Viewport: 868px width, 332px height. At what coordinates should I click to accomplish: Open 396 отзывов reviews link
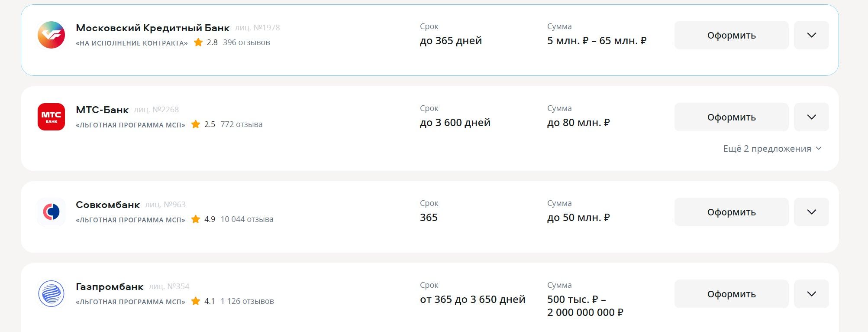click(x=246, y=42)
